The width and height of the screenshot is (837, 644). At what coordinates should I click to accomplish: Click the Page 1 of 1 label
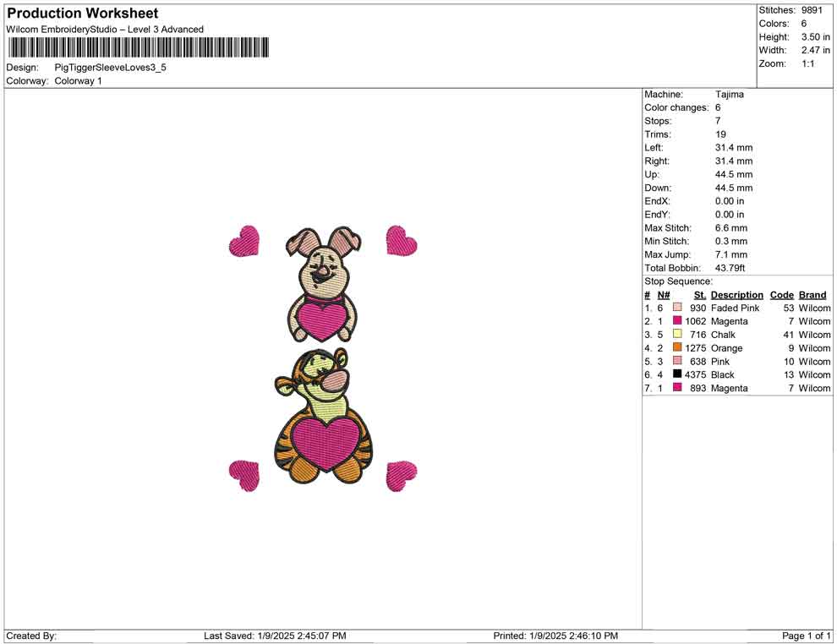tap(806, 636)
